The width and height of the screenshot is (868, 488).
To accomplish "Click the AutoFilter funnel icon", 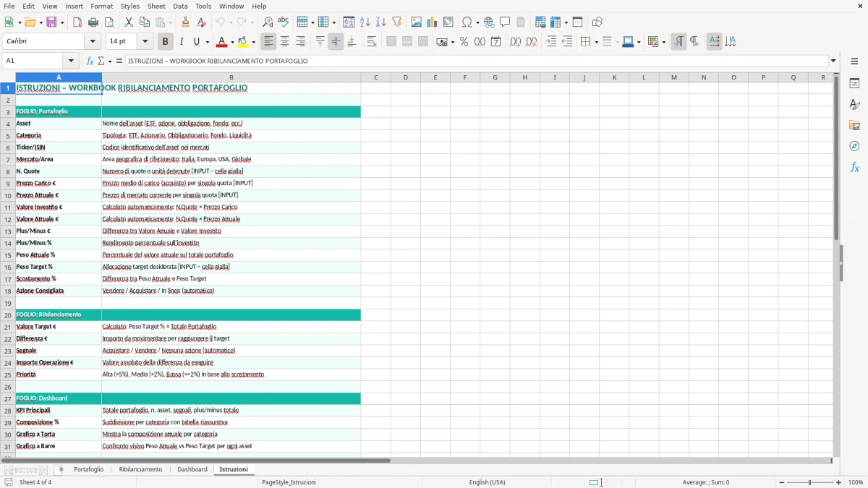I will pos(396,22).
